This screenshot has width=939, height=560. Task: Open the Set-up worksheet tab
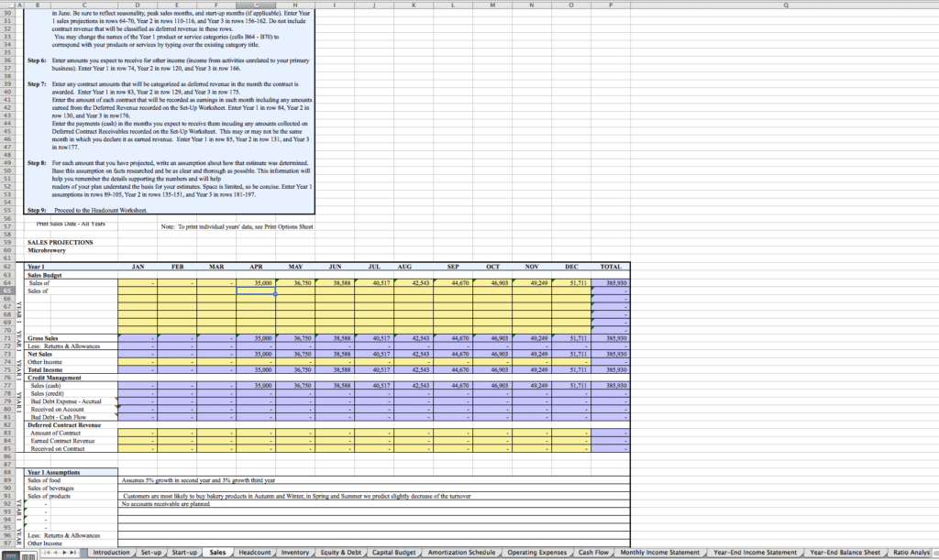(152, 553)
